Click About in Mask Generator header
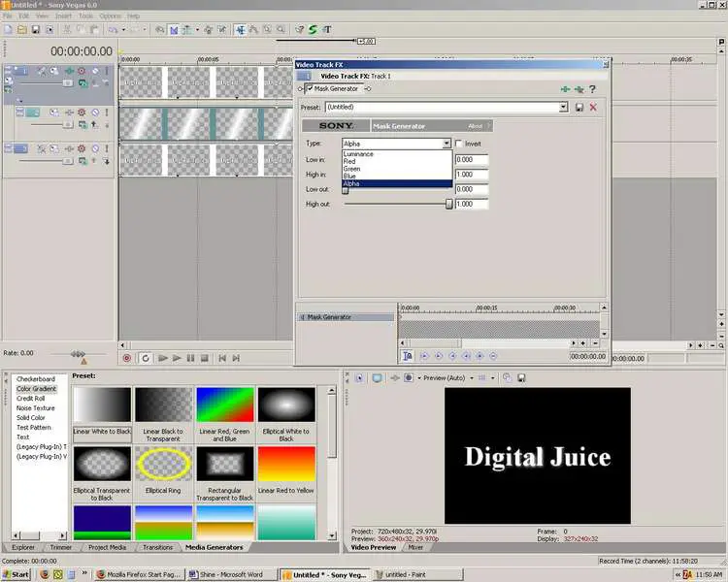Viewport: 728px width, 582px height. [475, 126]
